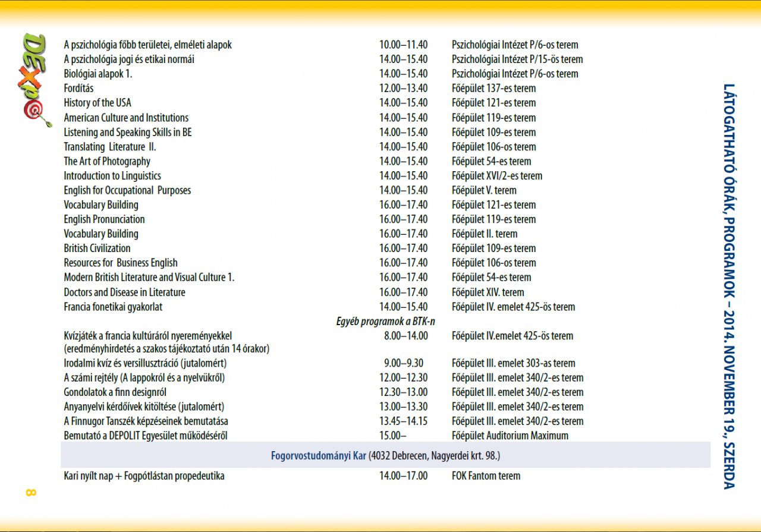Click the italic heading "Egyéb programok a BTK-n"
761x532 pixels.
(385, 322)
